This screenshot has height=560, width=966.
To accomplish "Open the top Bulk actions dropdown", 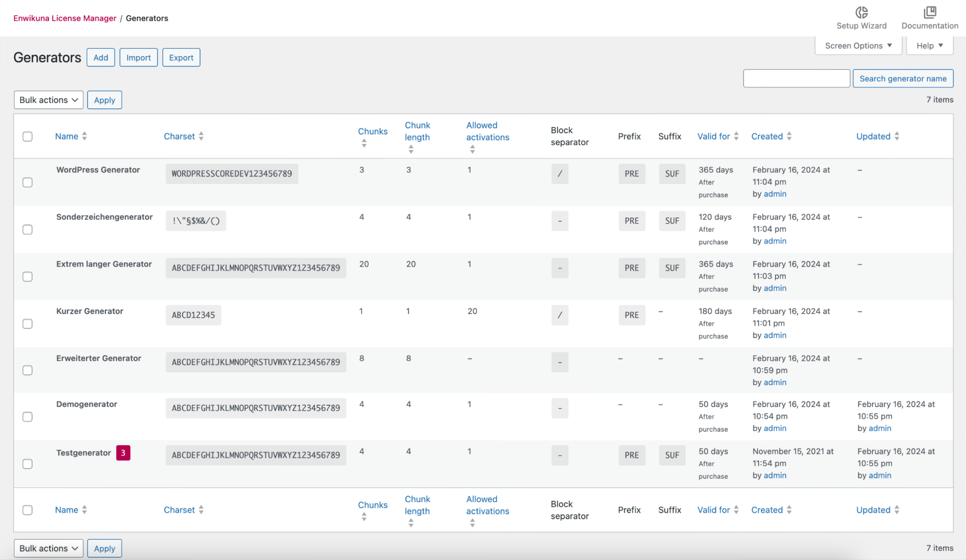I will (48, 100).
